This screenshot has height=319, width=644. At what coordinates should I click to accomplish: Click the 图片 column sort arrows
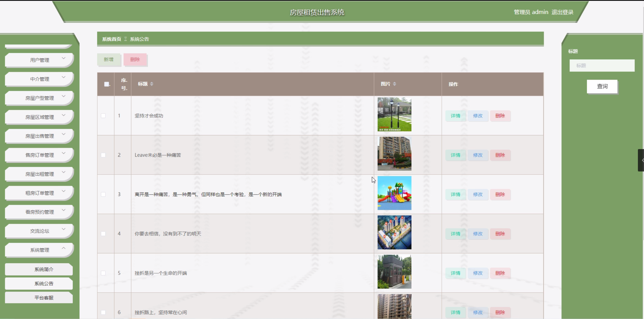click(394, 84)
